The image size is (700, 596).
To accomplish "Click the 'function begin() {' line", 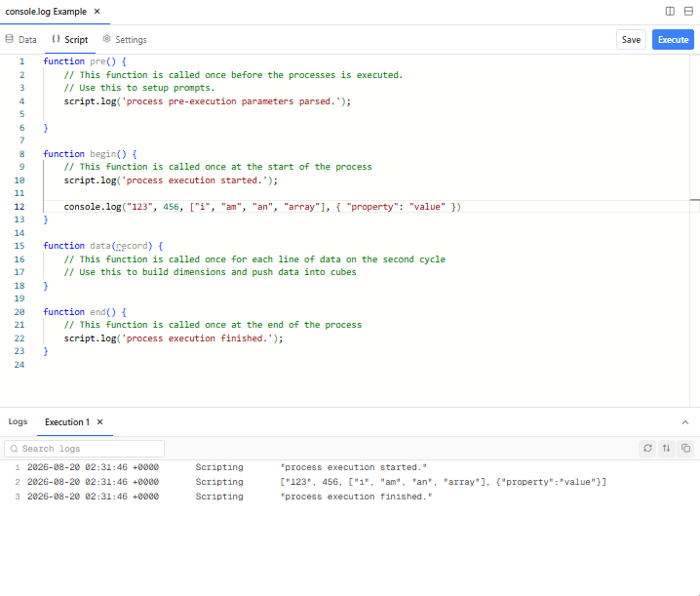I will tap(90, 154).
